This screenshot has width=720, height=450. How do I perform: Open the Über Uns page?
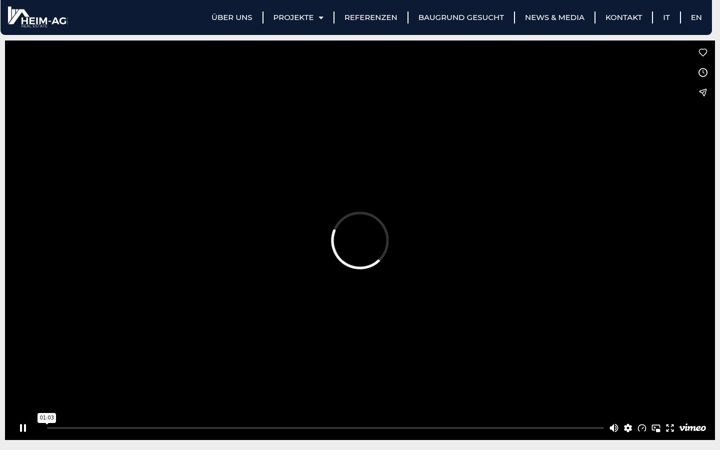tap(232, 17)
